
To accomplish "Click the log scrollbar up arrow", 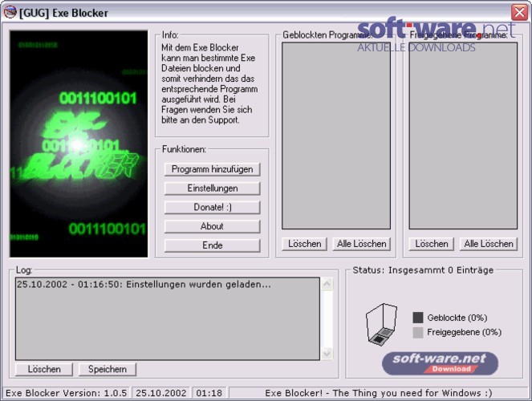I will pos(327,284).
